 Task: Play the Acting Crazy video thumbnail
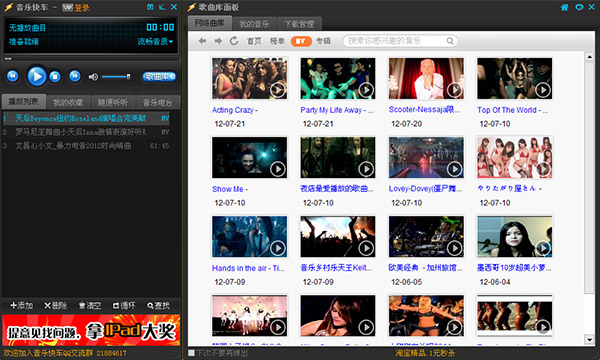[x=249, y=78]
